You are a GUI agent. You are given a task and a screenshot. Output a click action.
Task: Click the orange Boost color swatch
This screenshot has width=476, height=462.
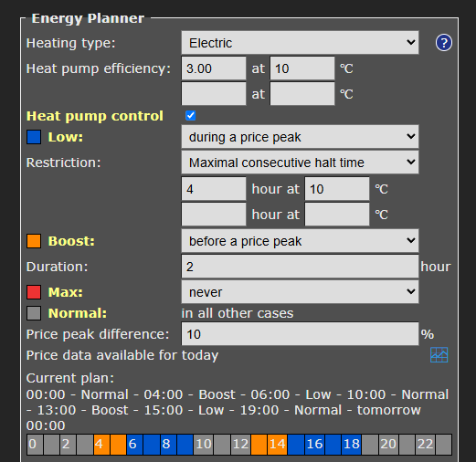(34, 241)
